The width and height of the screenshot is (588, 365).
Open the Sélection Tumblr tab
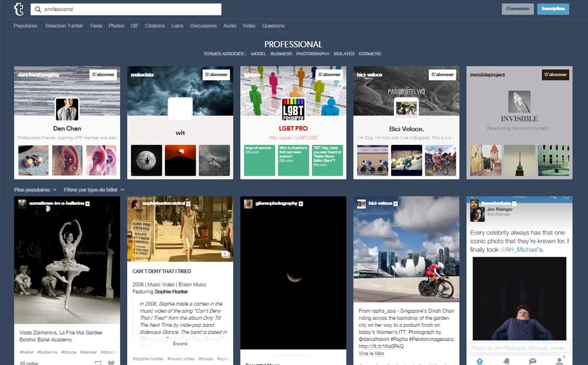point(64,26)
